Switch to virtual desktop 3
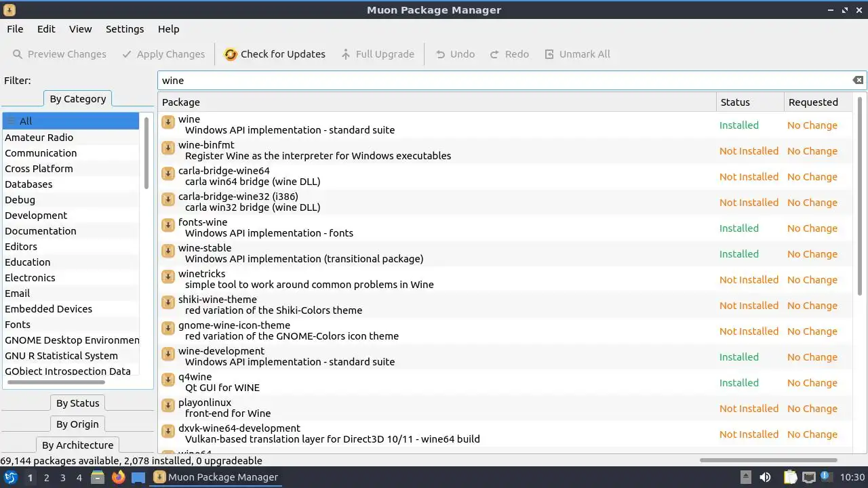This screenshot has height=488, width=868. [62, 478]
